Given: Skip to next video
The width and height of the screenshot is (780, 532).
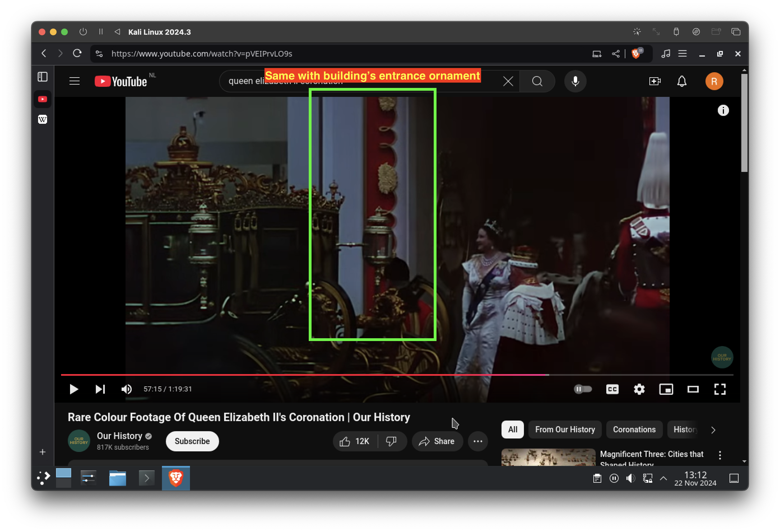Looking at the screenshot, I should click(100, 389).
